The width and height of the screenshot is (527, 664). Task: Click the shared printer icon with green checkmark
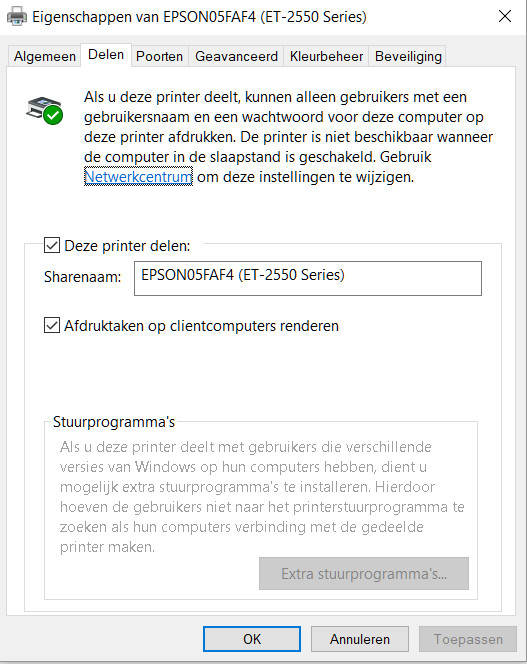[x=45, y=111]
